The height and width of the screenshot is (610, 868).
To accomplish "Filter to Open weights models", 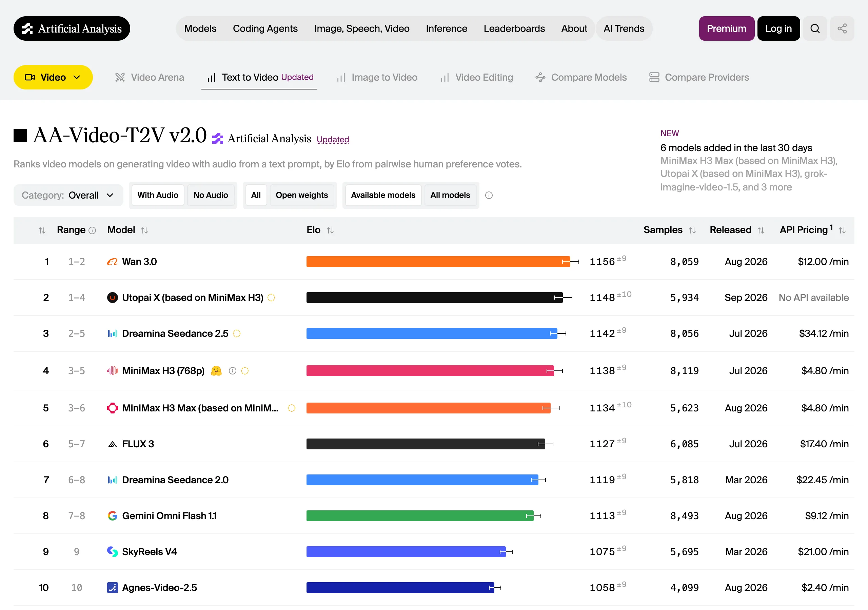I will click(302, 195).
